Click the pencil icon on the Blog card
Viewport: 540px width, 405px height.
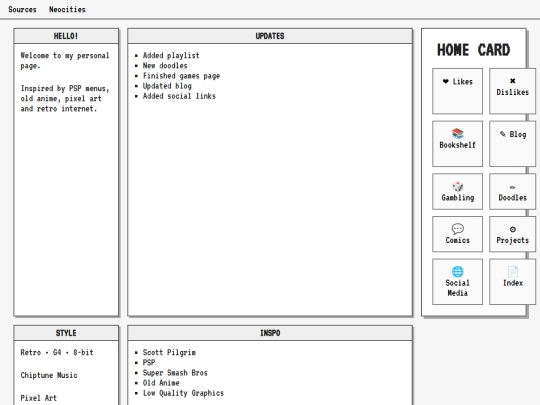click(503, 134)
